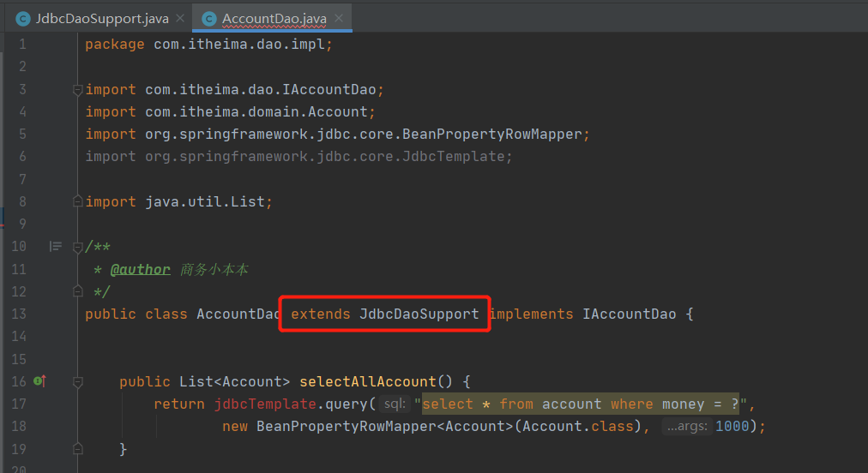Click the List<Account> return type
The height and width of the screenshot is (473, 868).
235,381
